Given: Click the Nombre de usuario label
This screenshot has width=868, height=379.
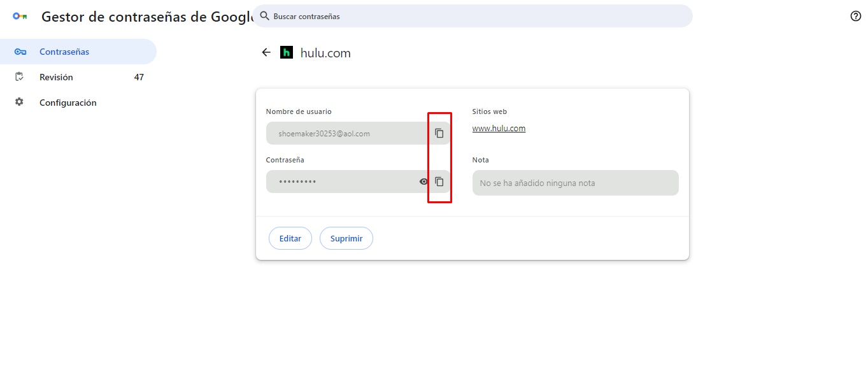Looking at the screenshot, I should [x=299, y=111].
